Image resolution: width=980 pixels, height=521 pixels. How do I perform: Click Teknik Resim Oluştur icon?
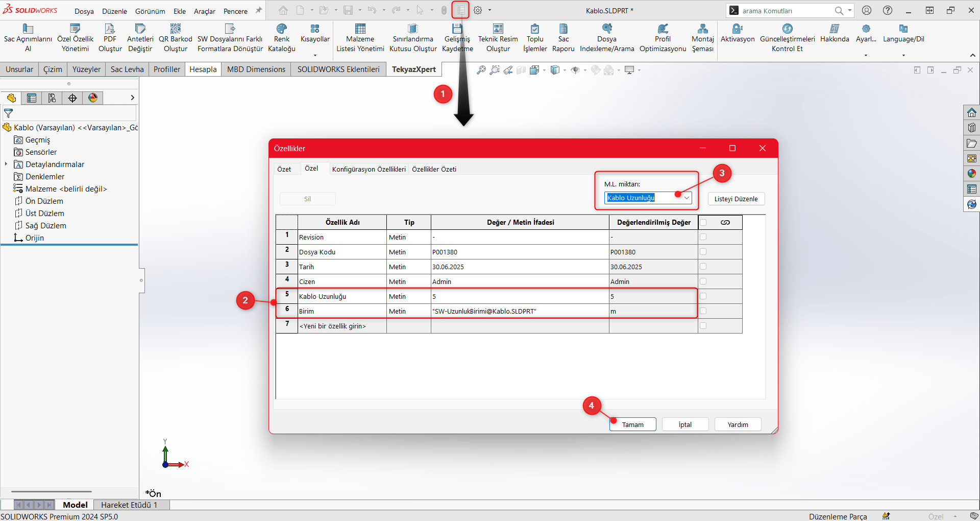[x=498, y=38]
